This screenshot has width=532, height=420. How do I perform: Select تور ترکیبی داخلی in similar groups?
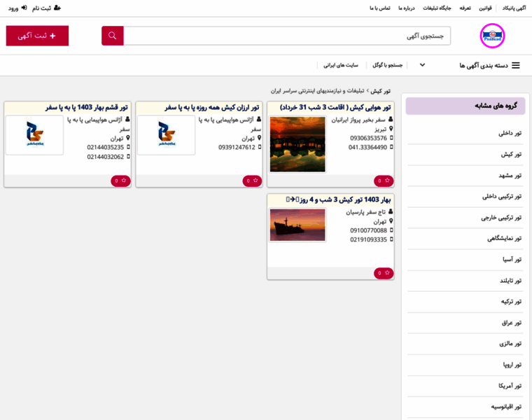pos(502,197)
